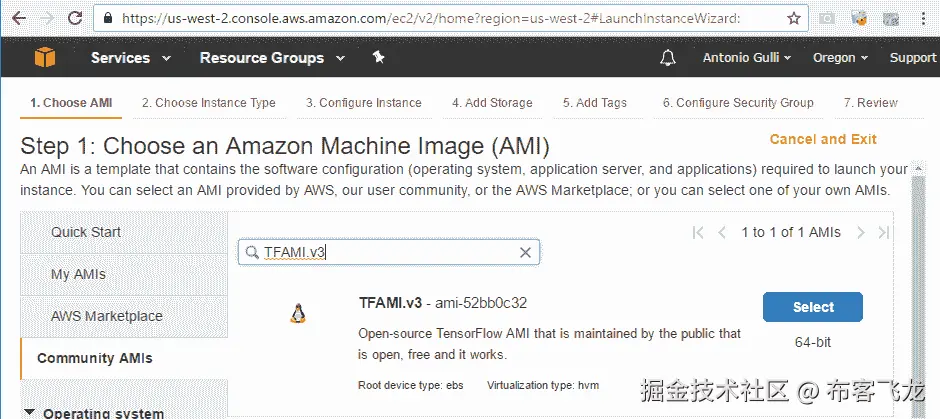Go to the next page of AMIs
The width and height of the screenshot is (940, 419).
point(861,232)
